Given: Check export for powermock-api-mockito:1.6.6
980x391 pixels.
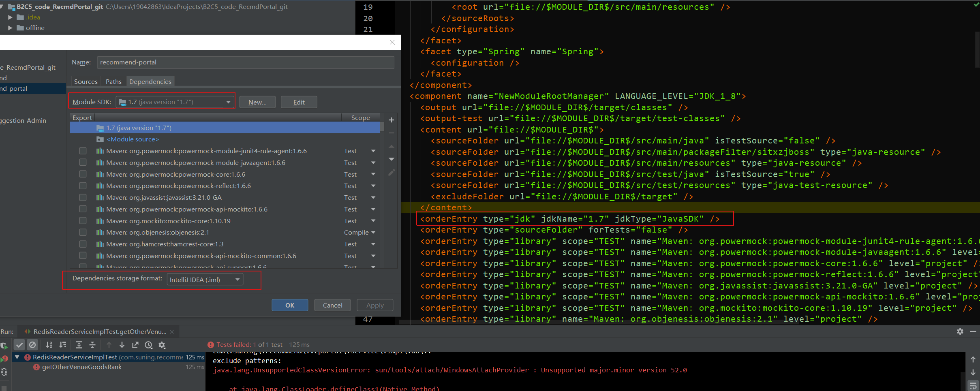Looking at the screenshot, I should (x=83, y=209).
